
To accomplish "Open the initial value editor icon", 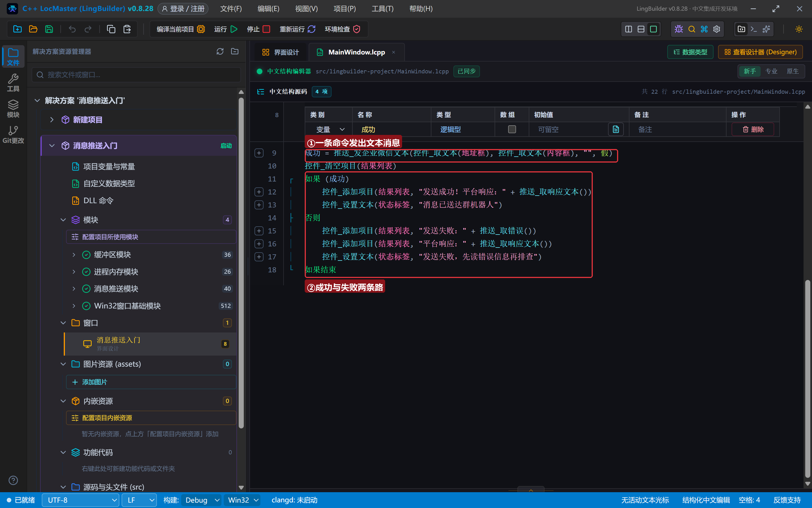I will tap(616, 129).
